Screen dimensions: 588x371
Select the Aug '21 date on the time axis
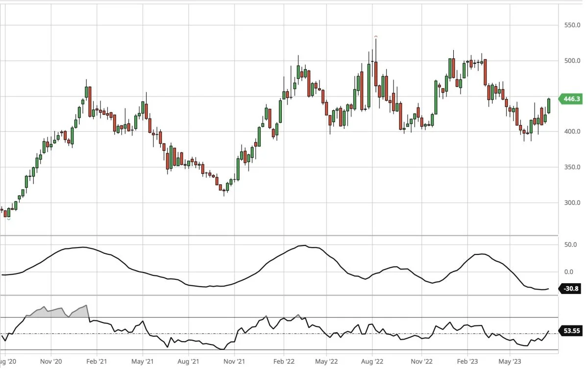click(x=188, y=362)
